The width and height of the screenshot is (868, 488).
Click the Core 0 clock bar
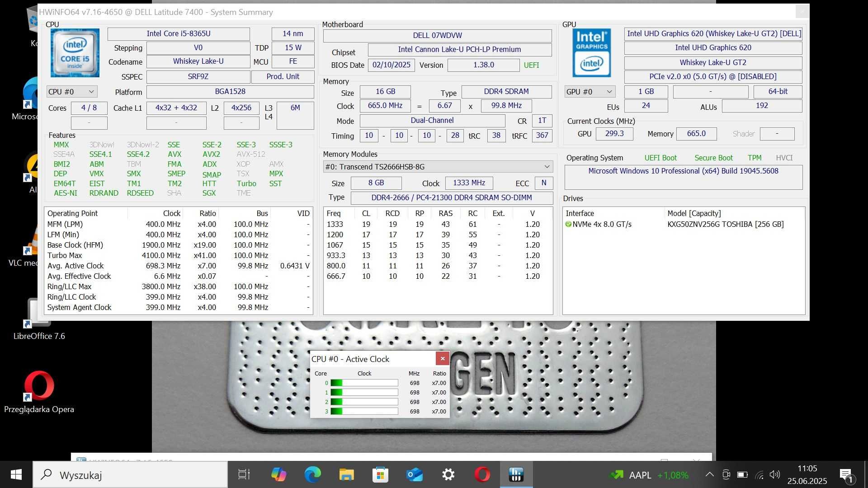(364, 383)
